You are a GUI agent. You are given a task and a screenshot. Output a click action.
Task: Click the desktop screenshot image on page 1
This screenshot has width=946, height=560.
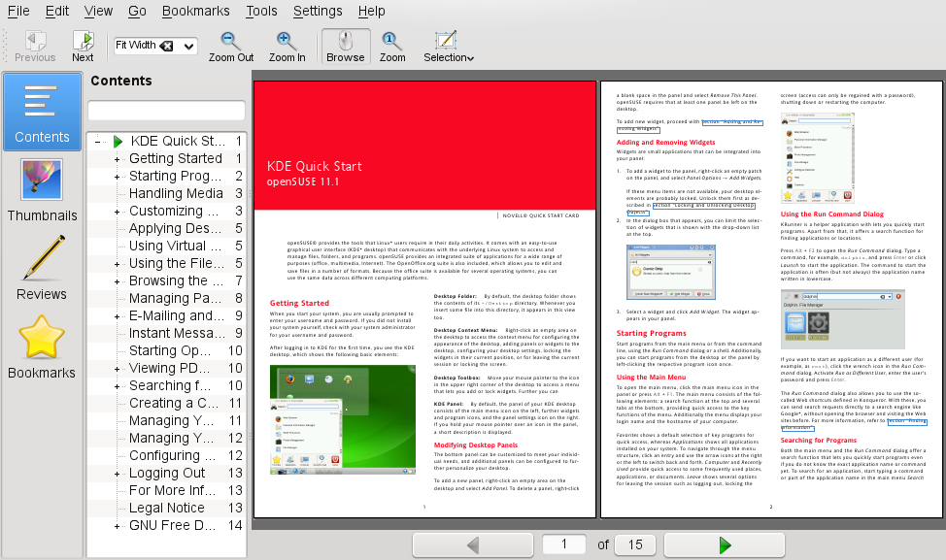(343, 419)
